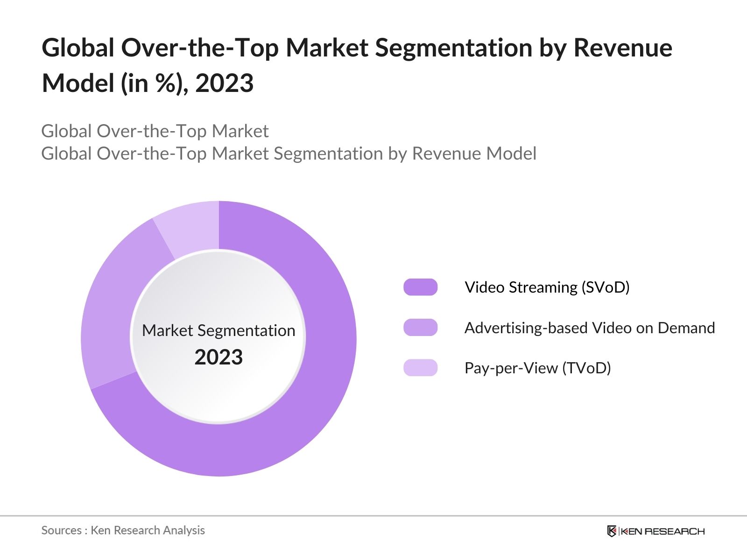Image resolution: width=747 pixels, height=560 pixels.
Task: Click the words 'Ken Research Analysis' in footer
Action: coord(148,530)
